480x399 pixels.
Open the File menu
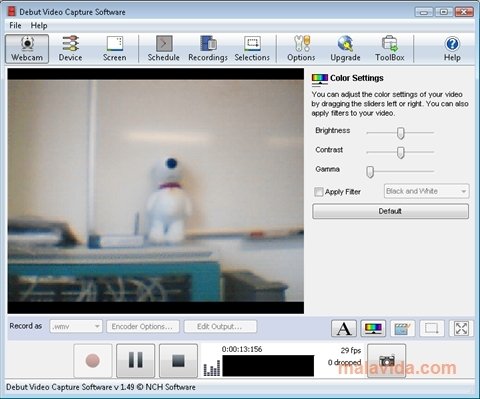click(x=15, y=25)
